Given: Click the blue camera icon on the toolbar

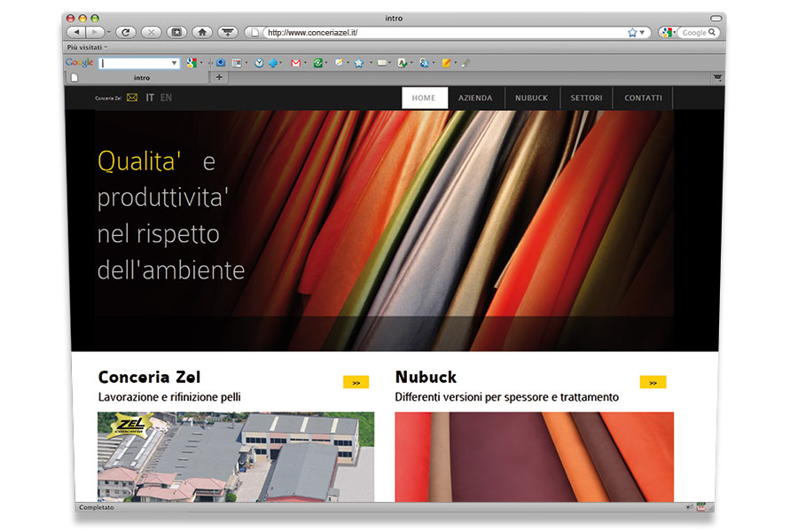Looking at the screenshot, I should click(x=221, y=63).
